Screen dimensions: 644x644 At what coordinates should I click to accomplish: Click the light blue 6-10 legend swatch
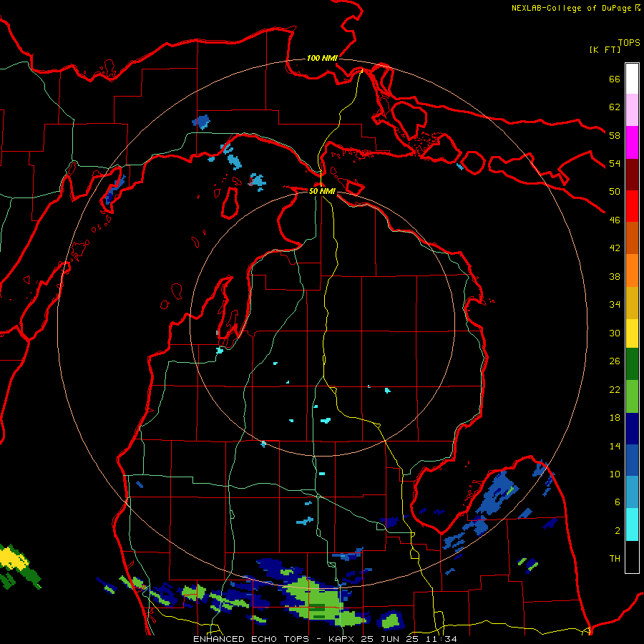pos(632,492)
